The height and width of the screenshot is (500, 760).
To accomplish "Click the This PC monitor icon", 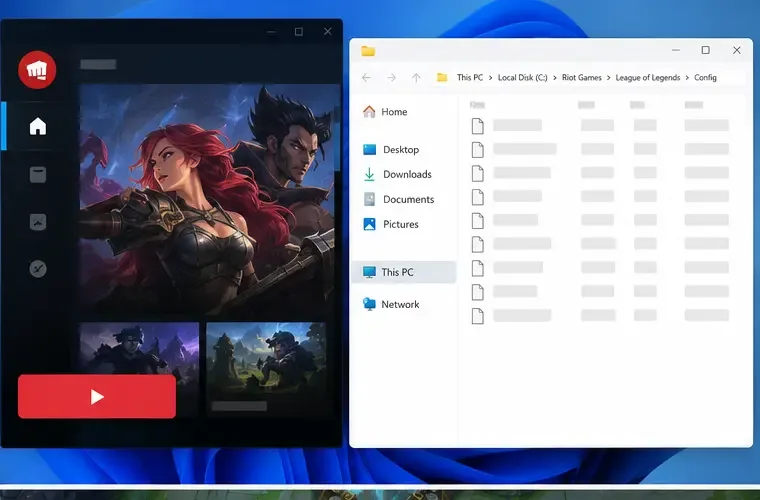I will tap(369, 272).
